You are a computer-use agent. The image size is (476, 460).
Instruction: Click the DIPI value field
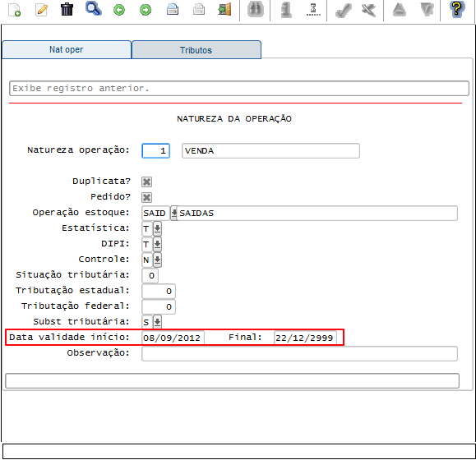pyautogui.click(x=147, y=245)
